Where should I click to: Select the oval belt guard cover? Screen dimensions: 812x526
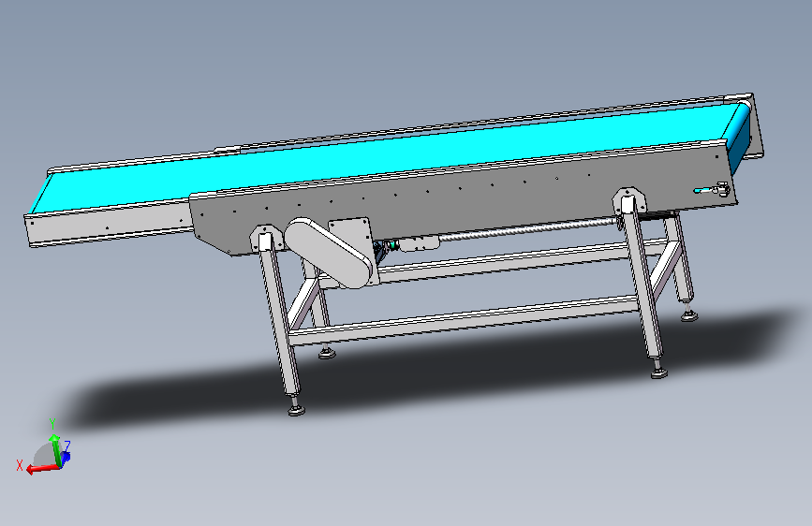click(x=329, y=252)
